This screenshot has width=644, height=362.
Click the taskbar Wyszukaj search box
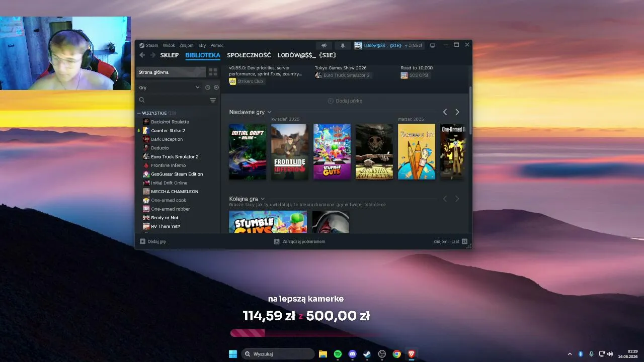click(x=278, y=354)
